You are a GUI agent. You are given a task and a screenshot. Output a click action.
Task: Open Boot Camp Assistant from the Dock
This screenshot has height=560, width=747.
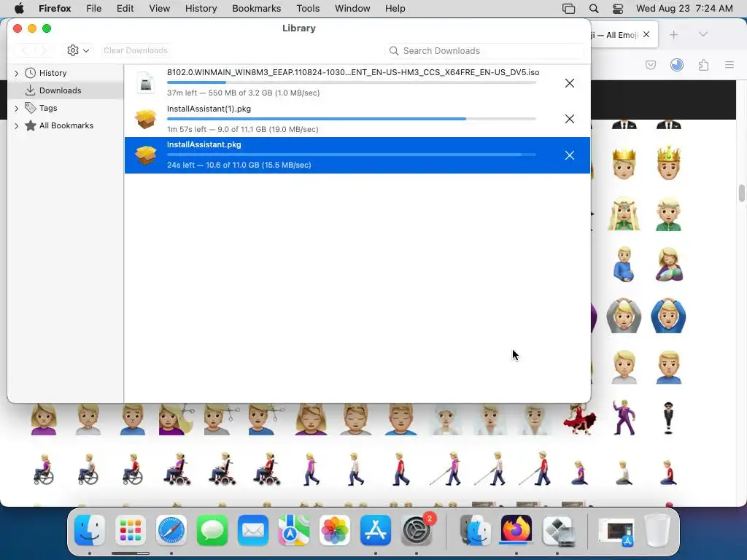[557, 530]
